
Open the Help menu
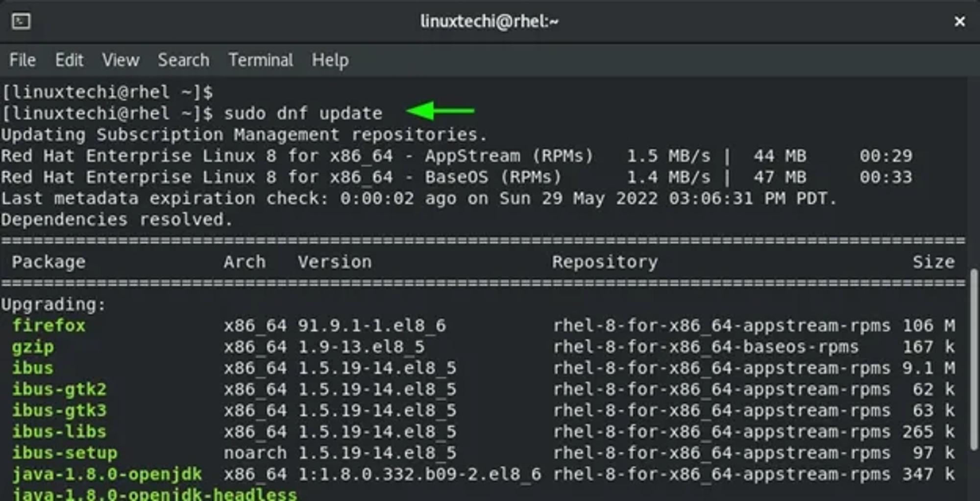click(330, 60)
